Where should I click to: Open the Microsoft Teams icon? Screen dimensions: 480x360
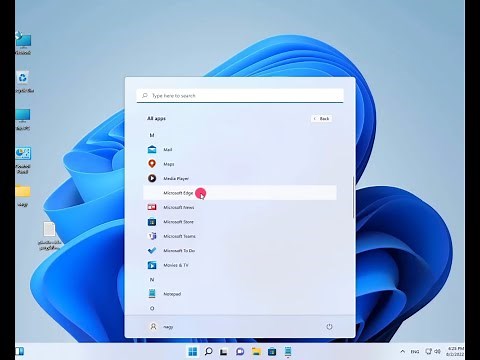[x=152, y=236]
